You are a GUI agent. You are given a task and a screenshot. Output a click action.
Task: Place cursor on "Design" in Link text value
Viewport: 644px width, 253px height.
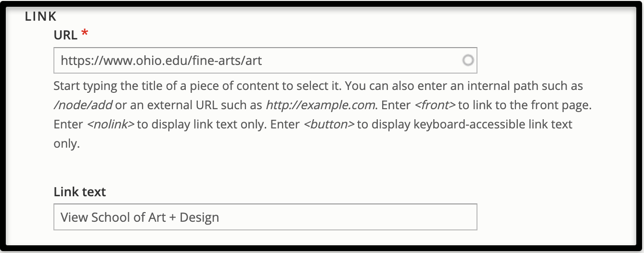click(x=199, y=217)
